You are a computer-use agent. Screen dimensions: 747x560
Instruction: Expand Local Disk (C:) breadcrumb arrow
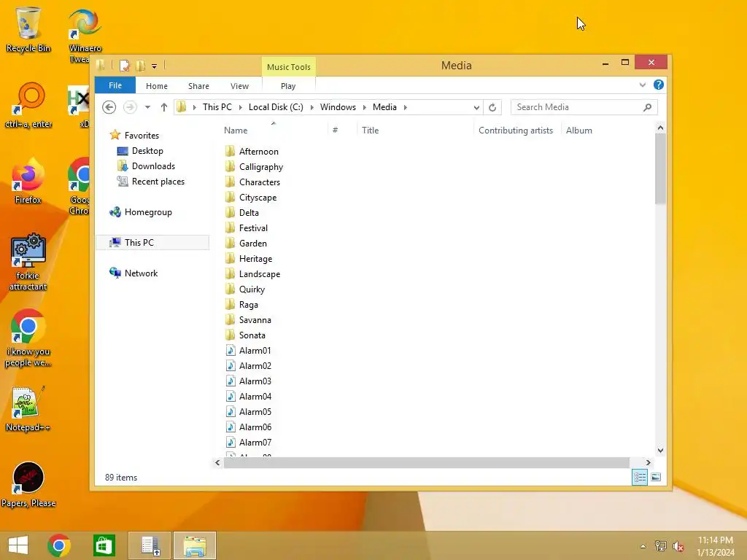click(312, 107)
